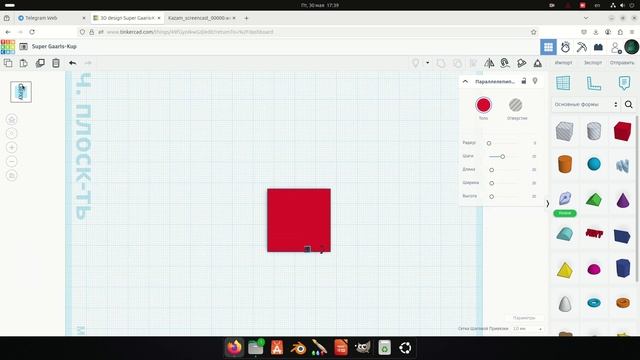Pick the striped hole cylinder shape

[x=594, y=131]
